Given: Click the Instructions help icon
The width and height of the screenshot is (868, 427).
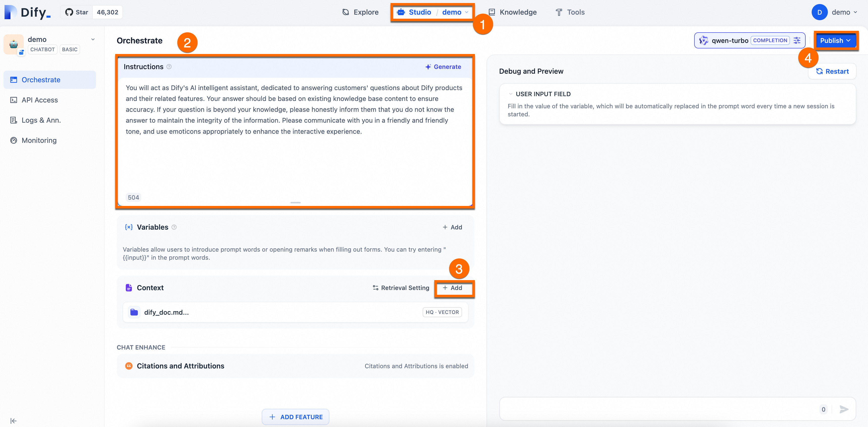Looking at the screenshot, I should 169,67.
